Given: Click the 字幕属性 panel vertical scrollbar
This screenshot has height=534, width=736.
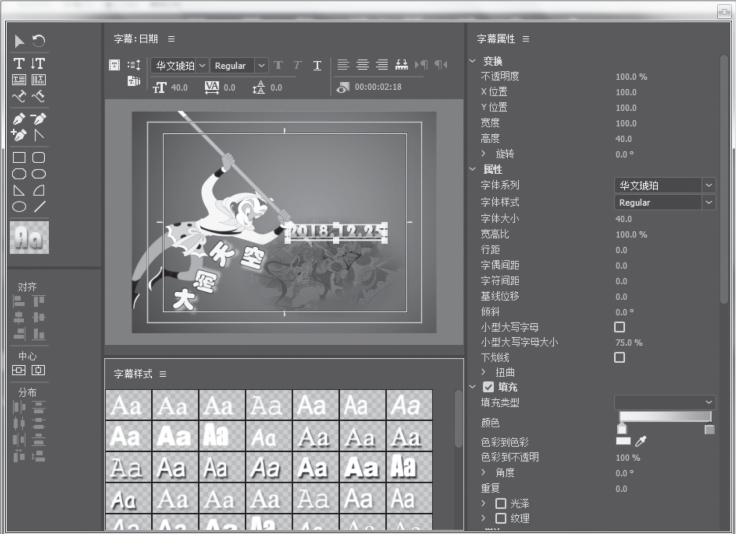Looking at the screenshot, I should pos(725,178).
